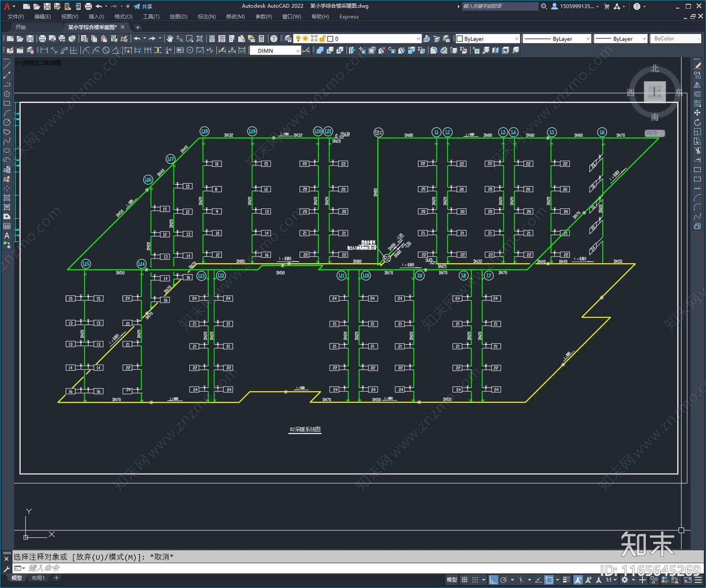
Task: Select the Linear dimension tool
Action: (44, 51)
